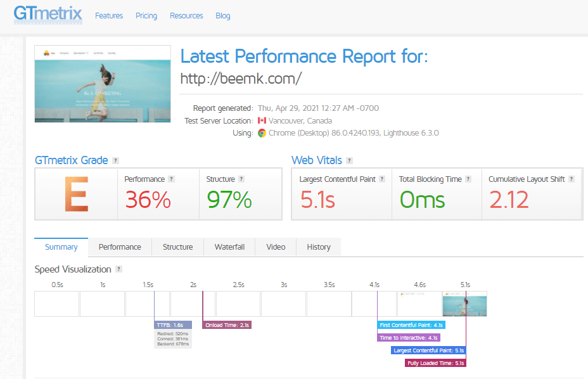Click the 0.5s filmstrip frame

point(56,304)
